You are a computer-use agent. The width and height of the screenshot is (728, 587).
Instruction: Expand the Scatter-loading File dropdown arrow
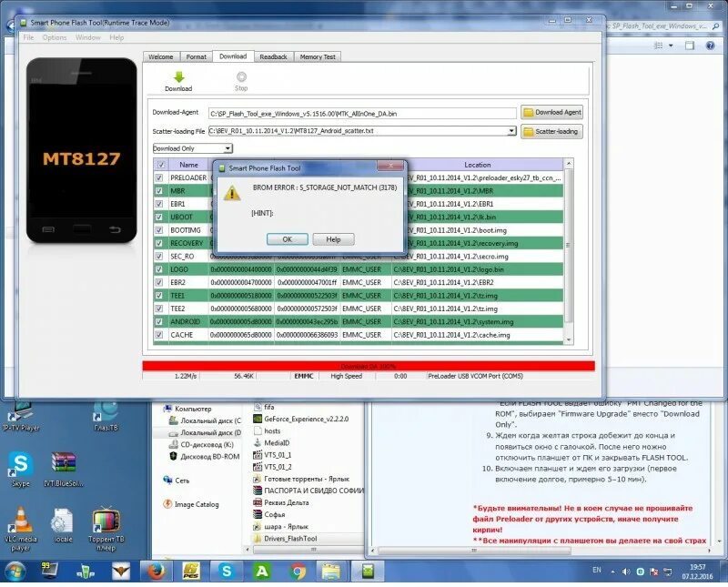point(511,131)
